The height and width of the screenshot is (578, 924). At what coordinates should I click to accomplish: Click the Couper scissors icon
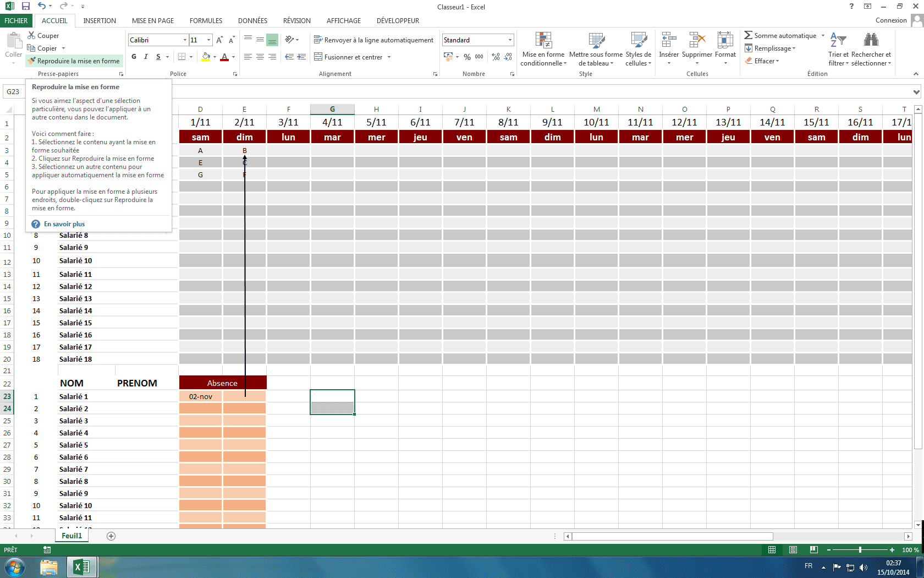pos(31,35)
